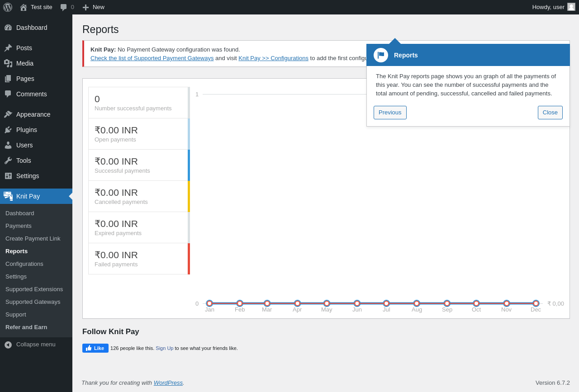Click the Media icon in the sidebar
This screenshot has width=579, height=392.
8,63
